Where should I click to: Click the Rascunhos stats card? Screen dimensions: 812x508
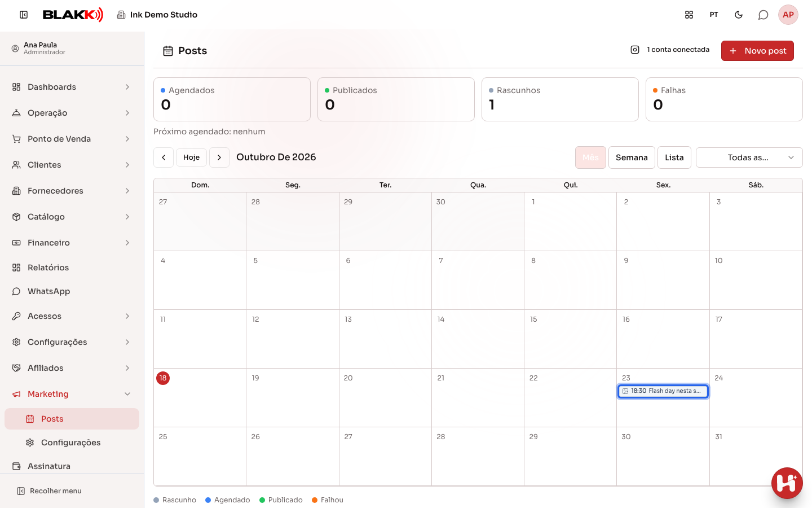560,99
